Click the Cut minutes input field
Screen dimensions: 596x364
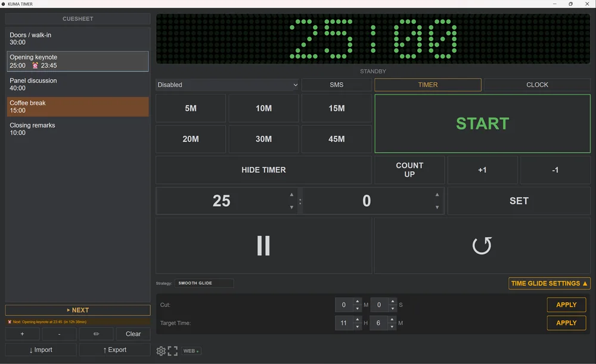(344, 305)
